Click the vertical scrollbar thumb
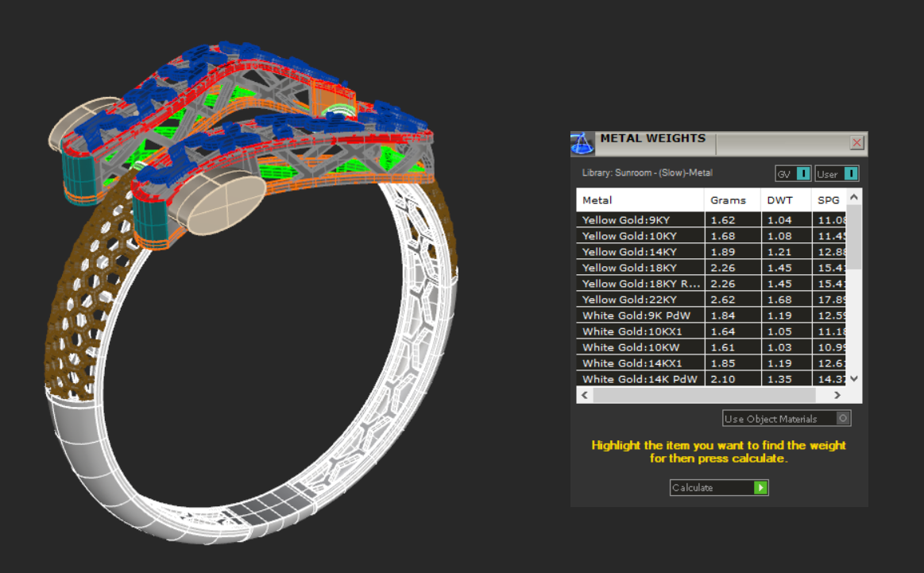Viewport: 924px width, 573px height. pyautogui.click(x=854, y=237)
